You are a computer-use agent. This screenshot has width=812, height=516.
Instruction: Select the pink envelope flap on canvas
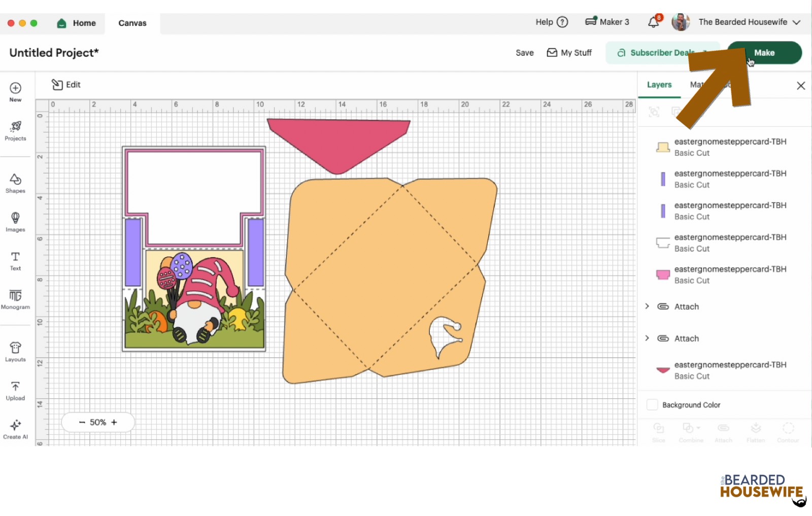click(x=339, y=146)
